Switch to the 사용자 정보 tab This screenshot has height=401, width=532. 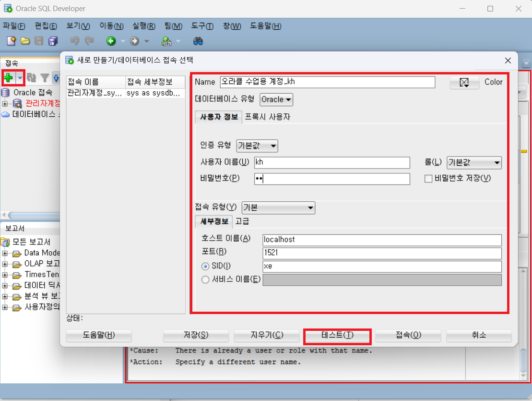(x=219, y=117)
